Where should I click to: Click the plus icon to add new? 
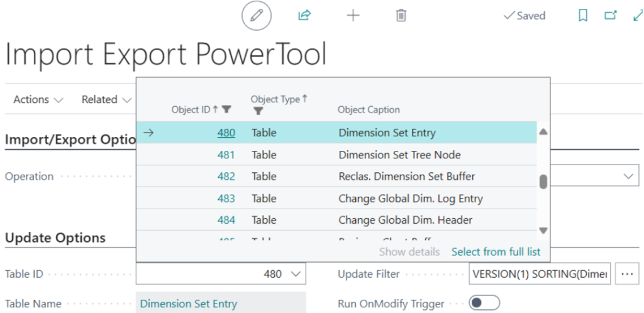[353, 16]
